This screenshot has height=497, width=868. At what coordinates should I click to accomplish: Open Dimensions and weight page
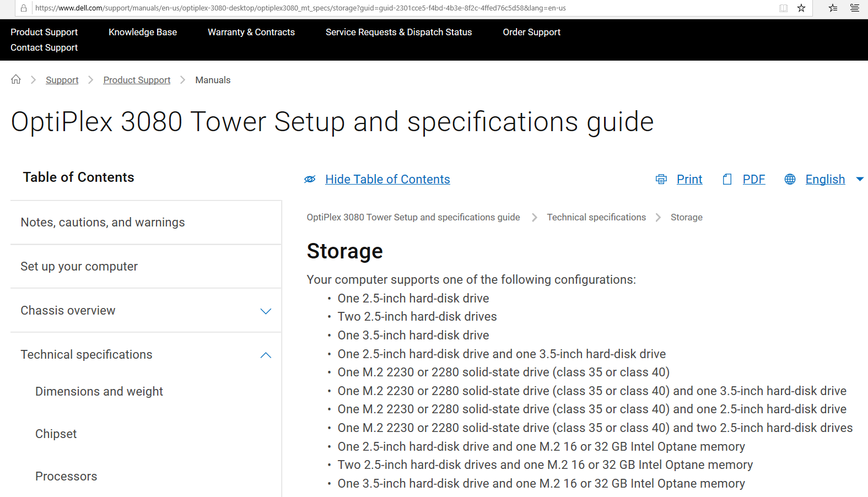point(99,391)
